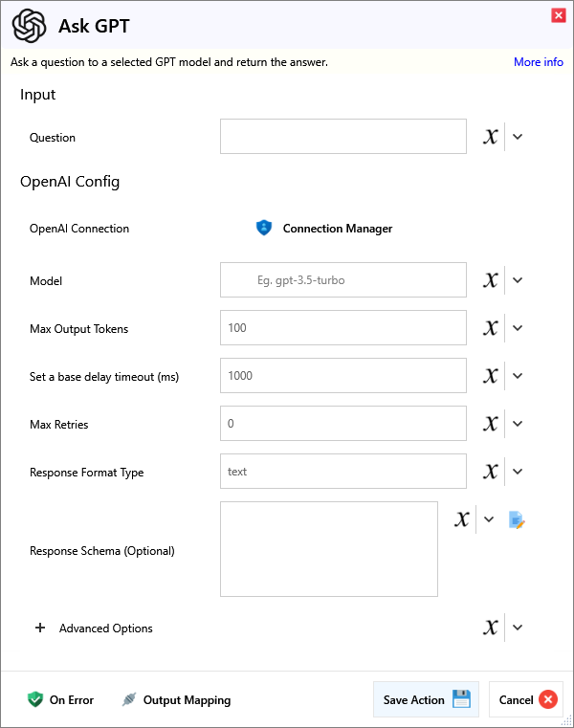Screen dimensions: 574x728
Task: Click the On Error shield icon
Action: point(35,699)
